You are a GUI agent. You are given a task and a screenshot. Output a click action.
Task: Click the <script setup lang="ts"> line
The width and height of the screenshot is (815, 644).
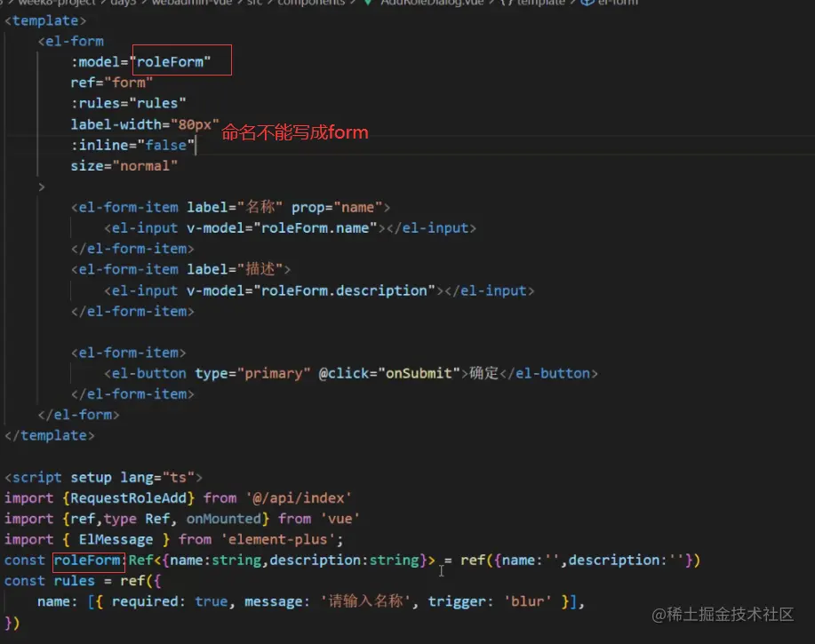click(103, 477)
